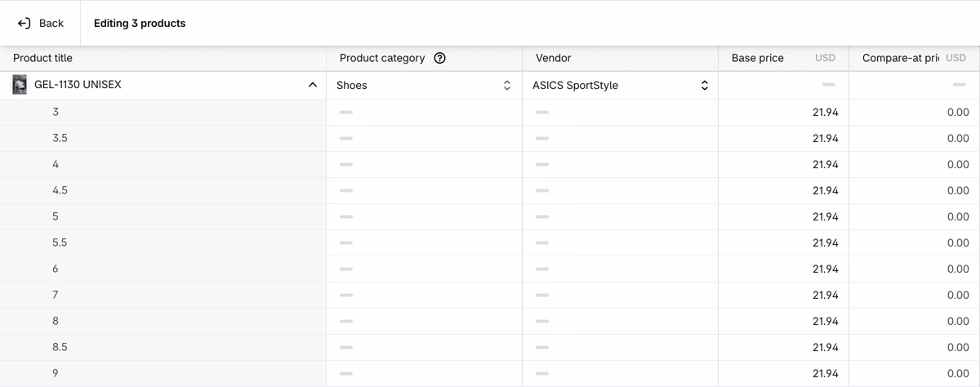Select the variant row titled 7

(163, 295)
